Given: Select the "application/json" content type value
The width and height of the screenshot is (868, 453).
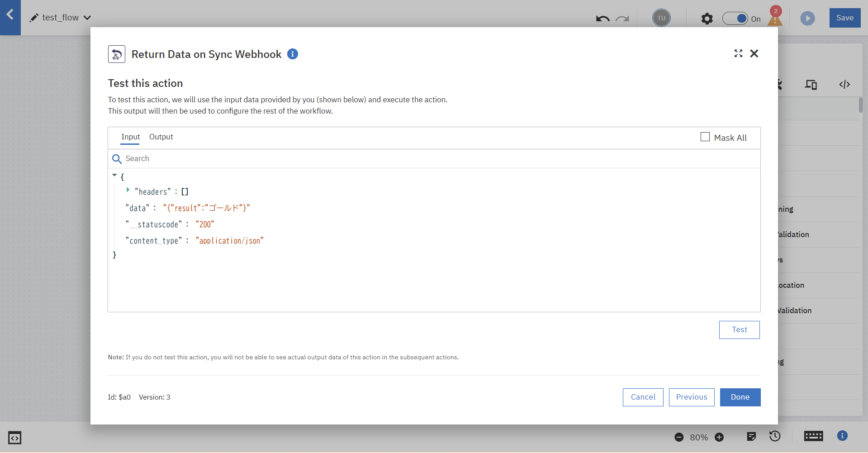Looking at the screenshot, I should [x=229, y=241].
